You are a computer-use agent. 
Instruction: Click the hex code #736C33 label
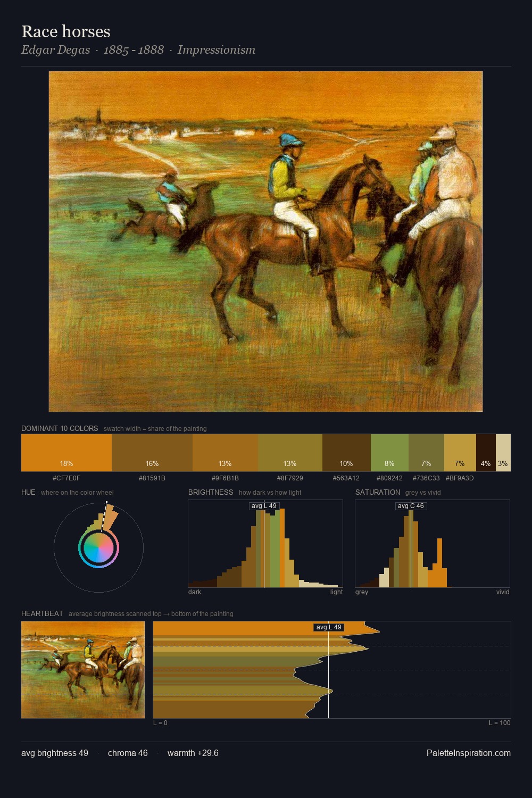point(426,478)
